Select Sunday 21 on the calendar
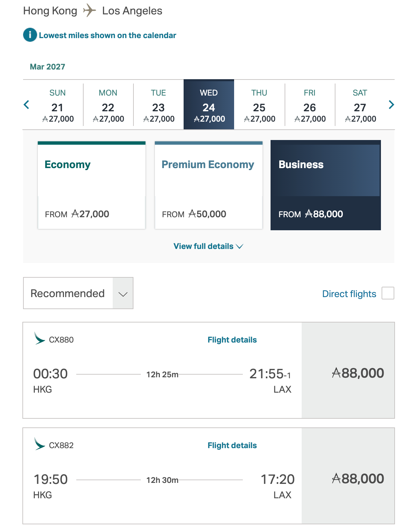 pos(58,105)
